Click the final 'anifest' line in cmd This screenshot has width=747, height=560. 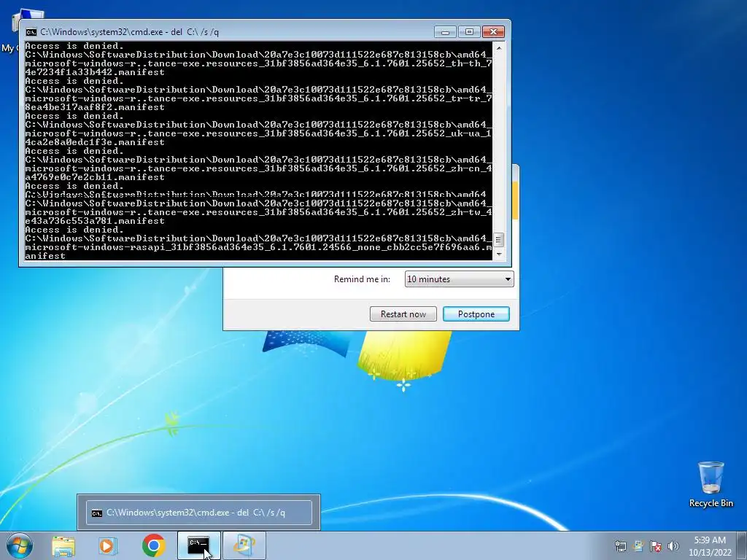[45, 256]
